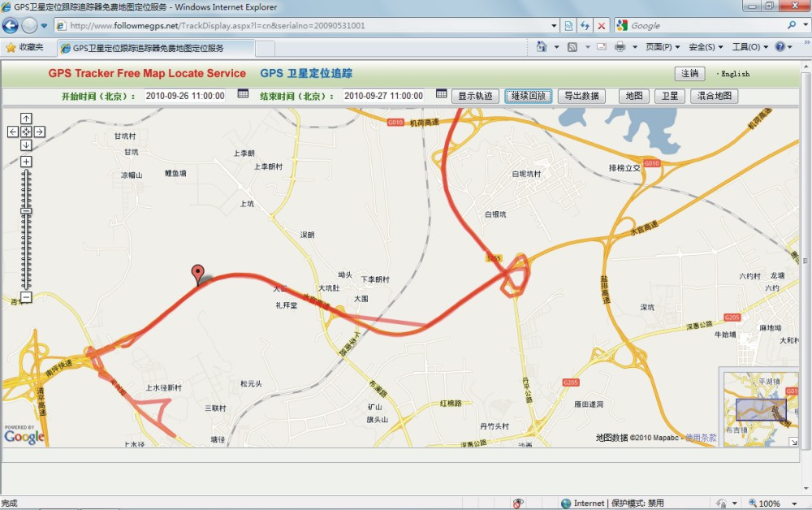Screen dimensions: 812x510
Task: Click the Compatibility View icon
Action: (568, 25)
